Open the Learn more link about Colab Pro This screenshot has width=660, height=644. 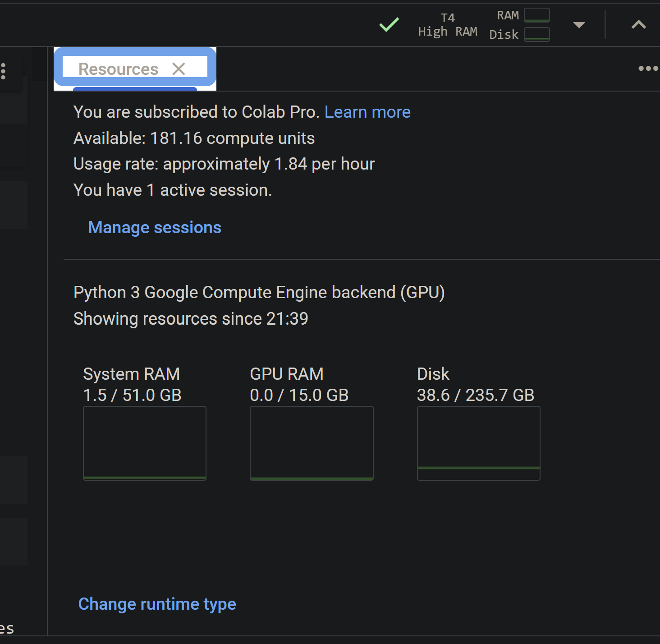point(367,112)
